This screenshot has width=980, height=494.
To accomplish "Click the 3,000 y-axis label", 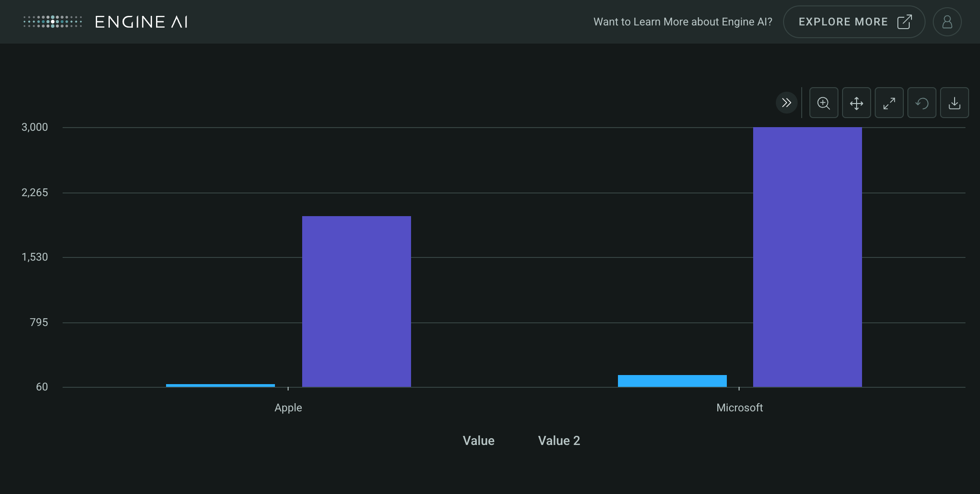I will tap(34, 127).
